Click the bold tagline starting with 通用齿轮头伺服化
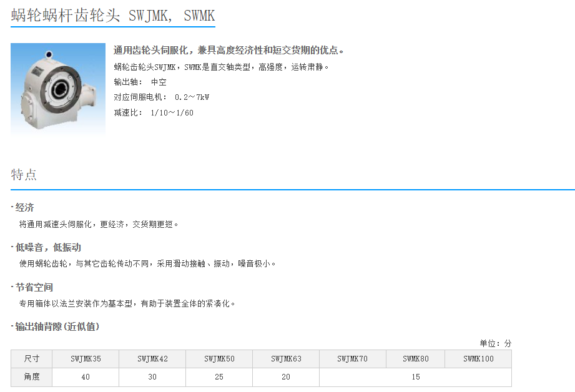 (229, 51)
